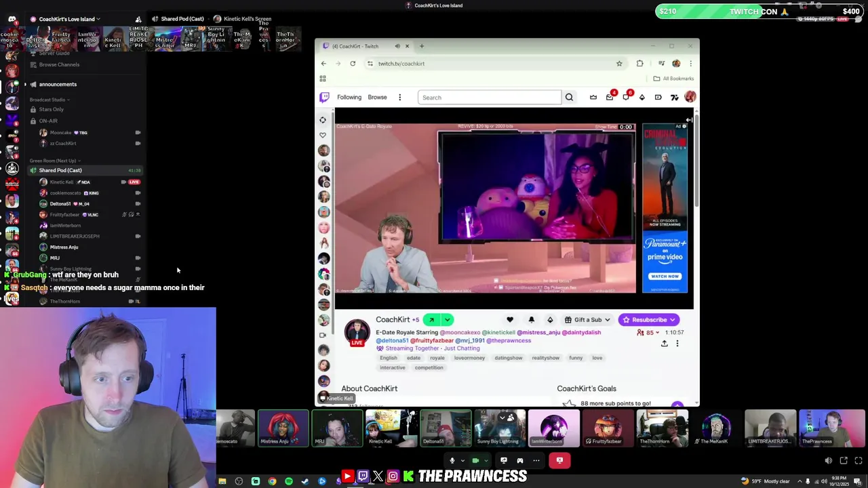Open Twitch notifications inbox icon
868x488 pixels.
pos(610,98)
